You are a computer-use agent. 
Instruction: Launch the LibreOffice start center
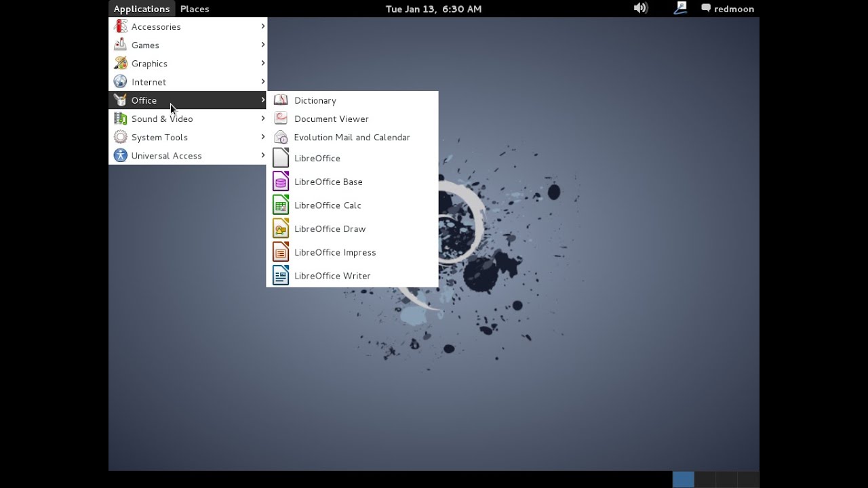[x=353, y=158]
